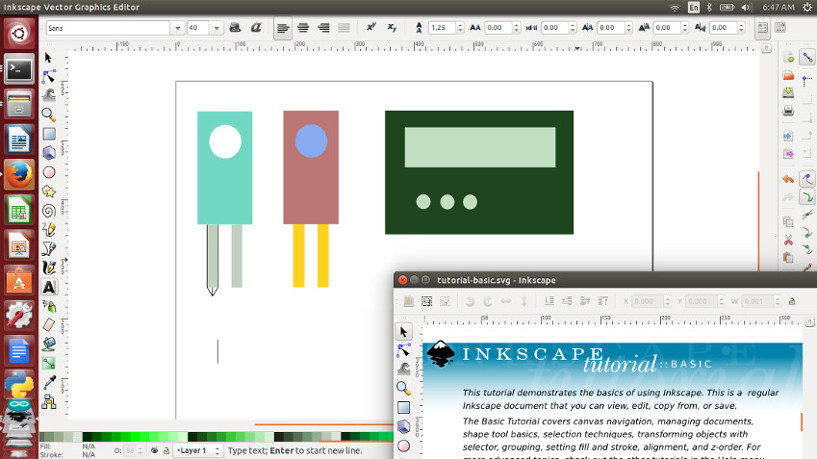
Task: Open the font size dropdown arrow
Action: point(216,28)
